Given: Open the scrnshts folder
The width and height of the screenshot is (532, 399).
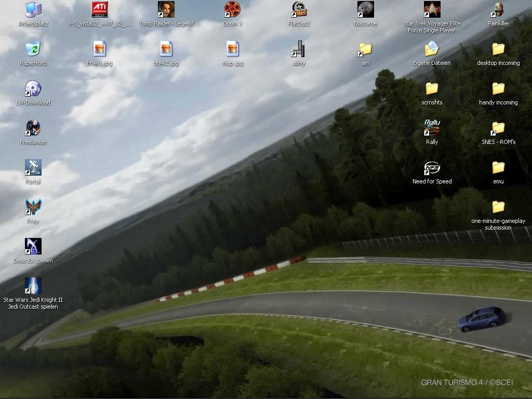Looking at the screenshot, I should tap(432, 88).
